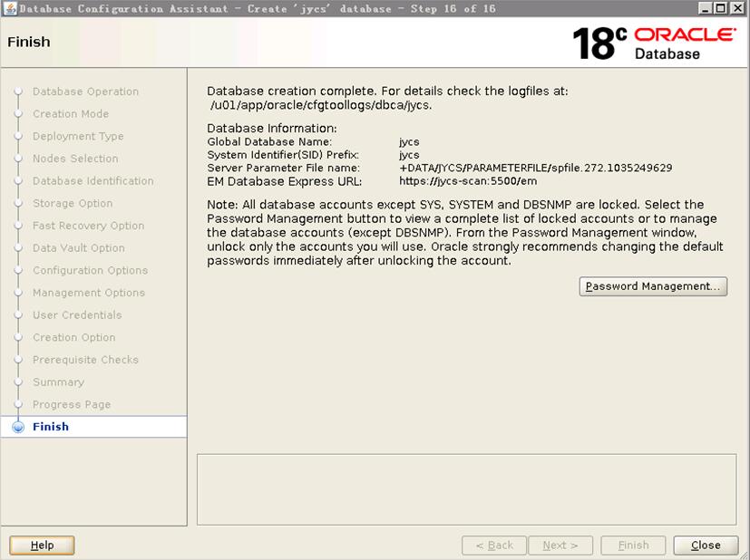Click the Global Database Name value jycs
Screen dimensions: 750x560
tap(409, 142)
